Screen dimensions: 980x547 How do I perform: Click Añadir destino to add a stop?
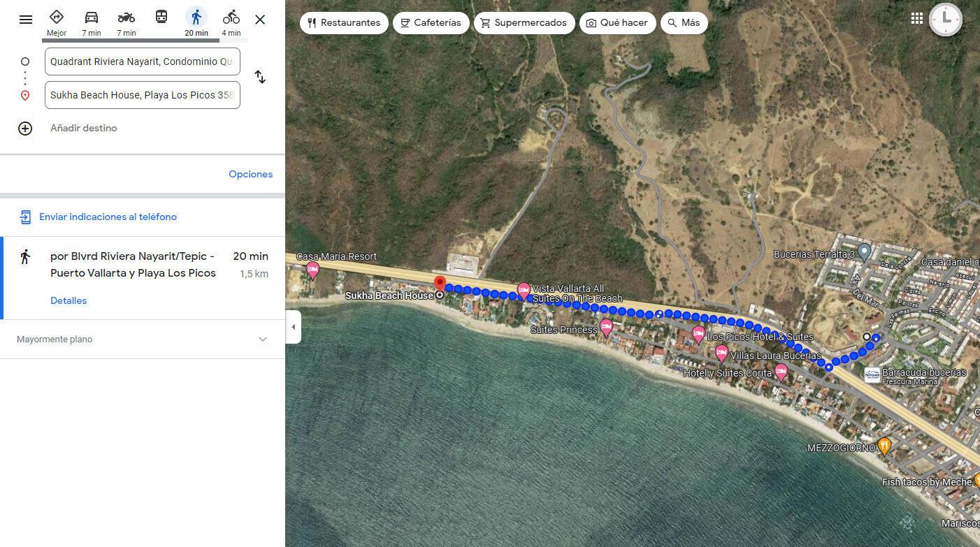pos(83,129)
